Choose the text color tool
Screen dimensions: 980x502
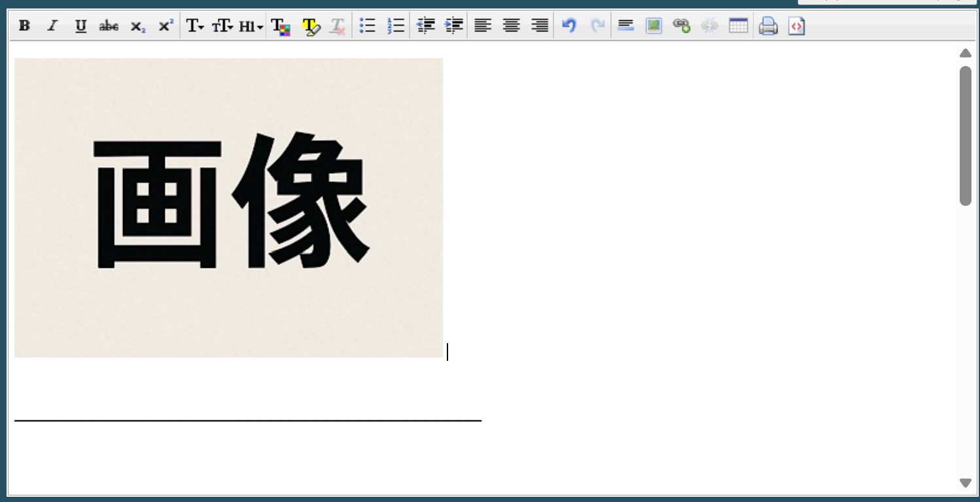coord(281,26)
